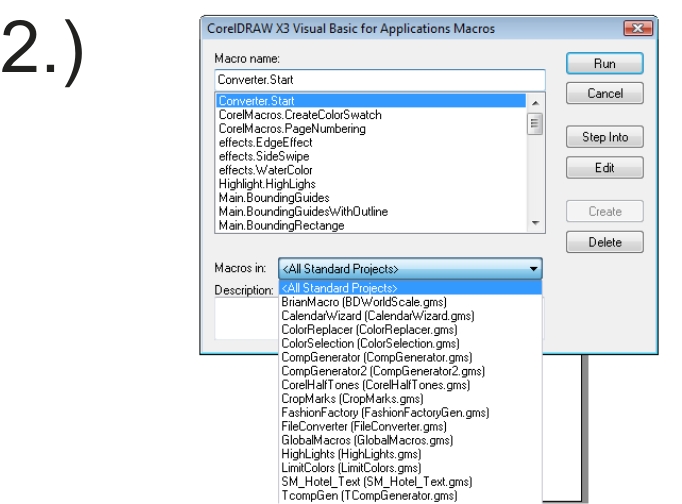Choose CompGenerator (CompGenerator.gms)

coord(410,357)
